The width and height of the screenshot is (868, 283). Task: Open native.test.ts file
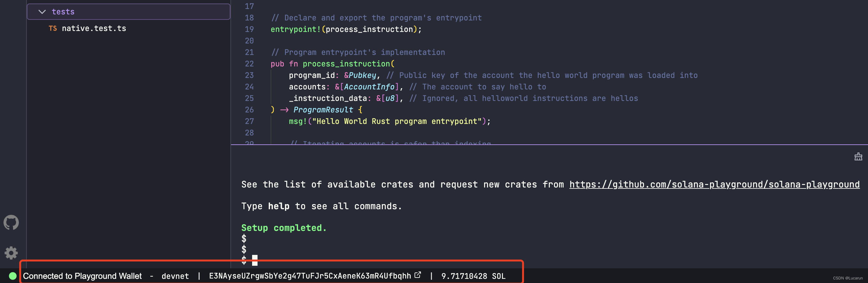(94, 28)
